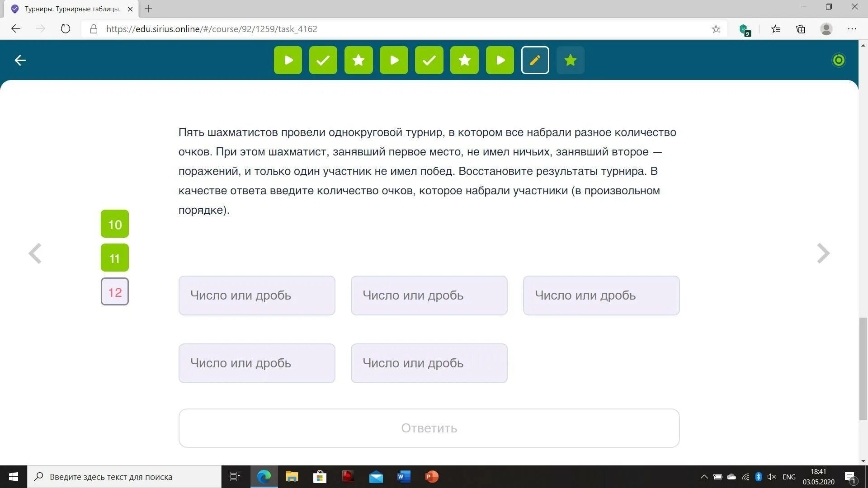Refresh the page with reload button
868x488 pixels.
[66, 29]
